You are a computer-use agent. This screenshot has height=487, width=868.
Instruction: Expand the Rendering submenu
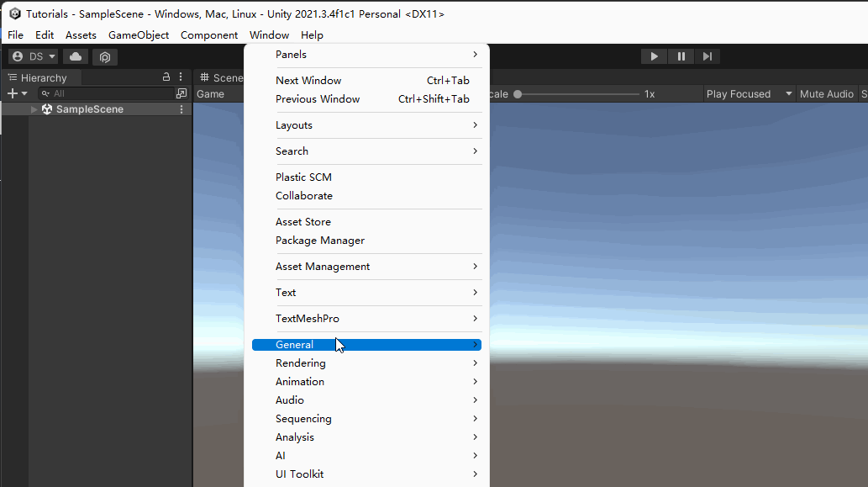pos(366,363)
